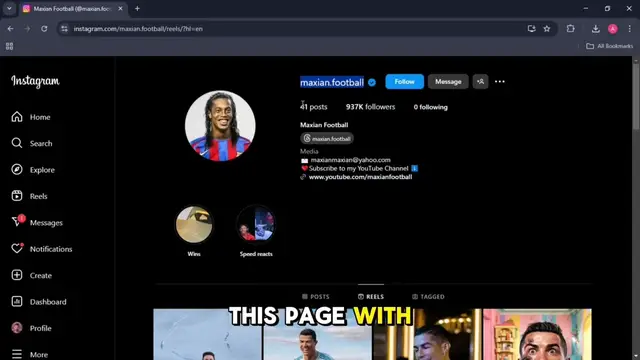Click the address bar URL

[x=138, y=29]
